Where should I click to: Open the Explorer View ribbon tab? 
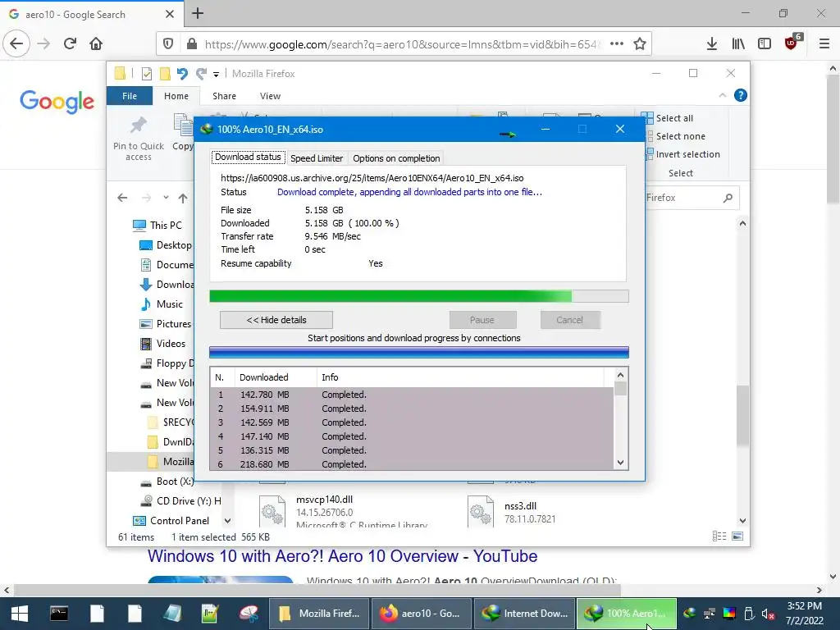pos(270,96)
